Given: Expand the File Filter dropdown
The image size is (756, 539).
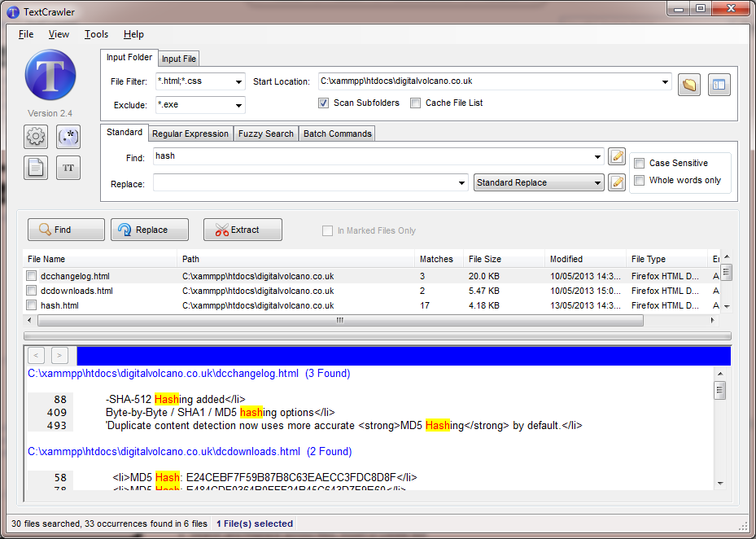Looking at the screenshot, I should pos(238,81).
